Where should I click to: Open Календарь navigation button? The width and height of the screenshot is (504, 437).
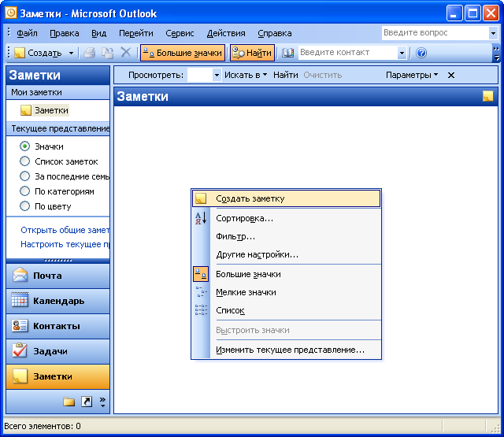tap(57, 301)
